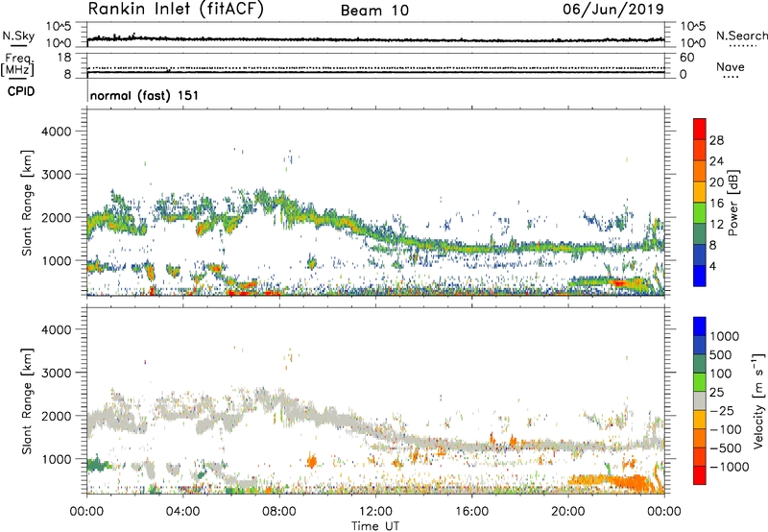
Task: Click the blue bottom segment of the Power colorbar
Action: (700, 276)
